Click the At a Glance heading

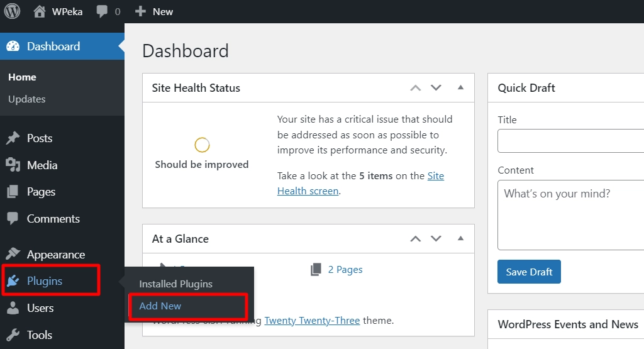[180, 238]
